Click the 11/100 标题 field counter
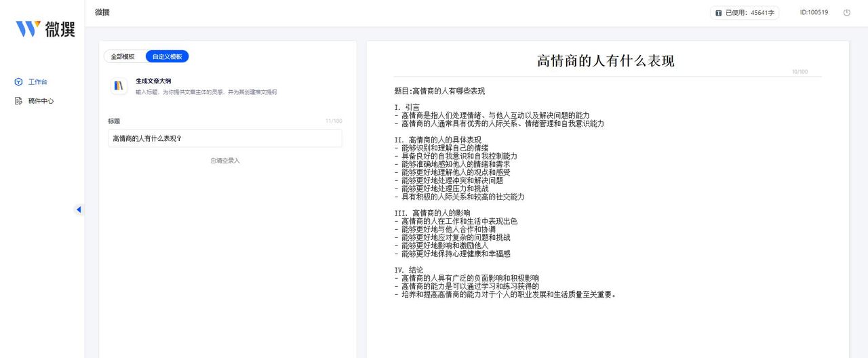Screen dimensions: 868x358 point(334,121)
